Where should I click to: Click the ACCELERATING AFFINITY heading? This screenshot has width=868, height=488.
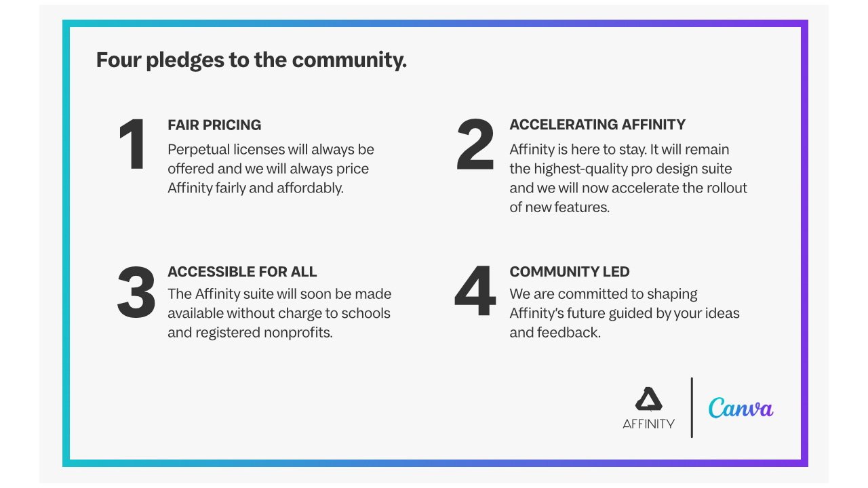pos(597,125)
